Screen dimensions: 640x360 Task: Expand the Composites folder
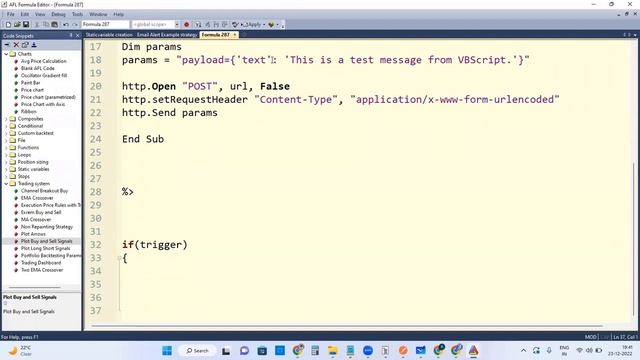click(x=6, y=119)
